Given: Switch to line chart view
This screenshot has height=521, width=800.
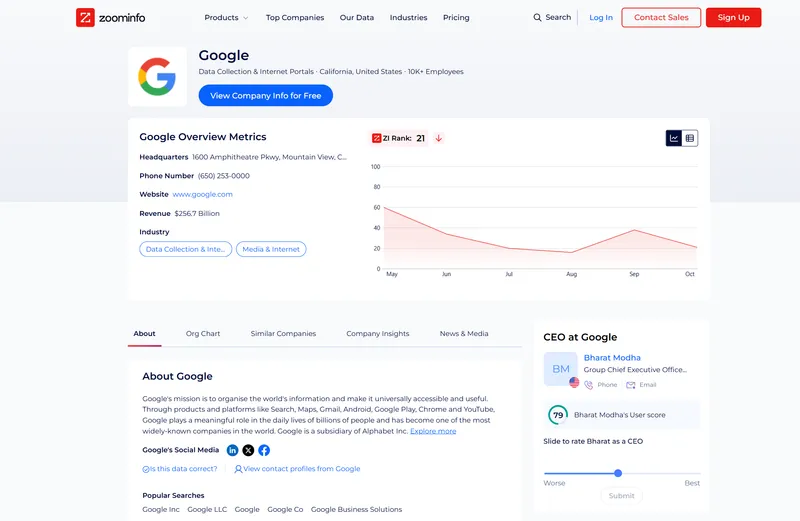Looking at the screenshot, I should 674,138.
